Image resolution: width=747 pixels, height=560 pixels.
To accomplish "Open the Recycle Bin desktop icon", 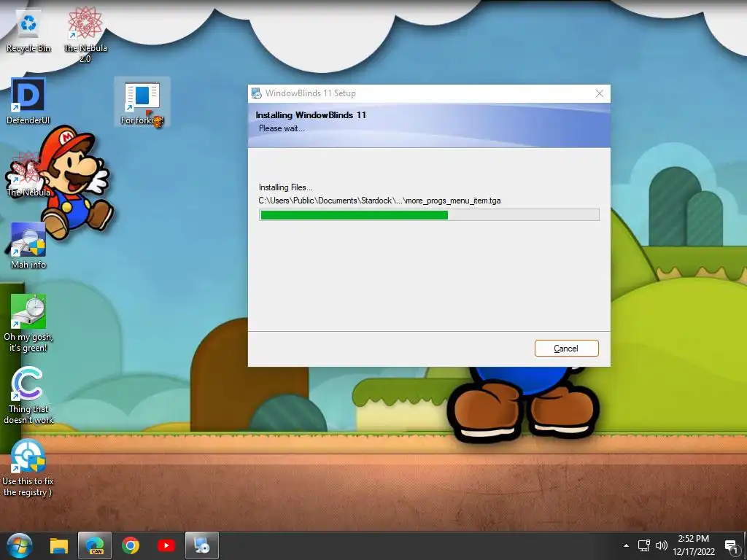I will [28, 32].
